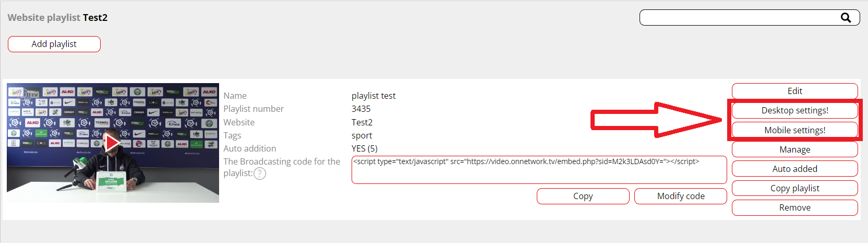The height and width of the screenshot is (243, 868).
Task: Remove the playlist test entry
Action: tap(794, 207)
